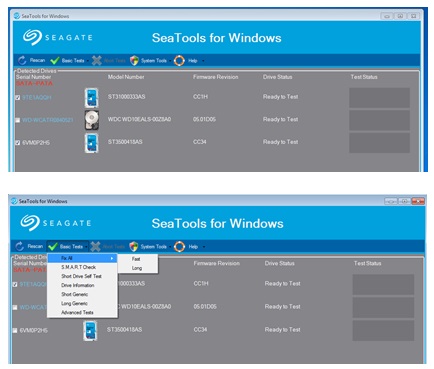This screenshot has height=369, width=434.
Task: Choose Long in the Fix All submenu
Action: 137,268
